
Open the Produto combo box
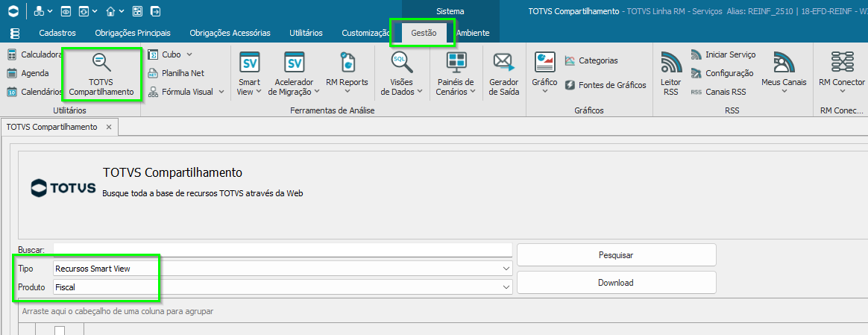pyautogui.click(x=283, y=287)
